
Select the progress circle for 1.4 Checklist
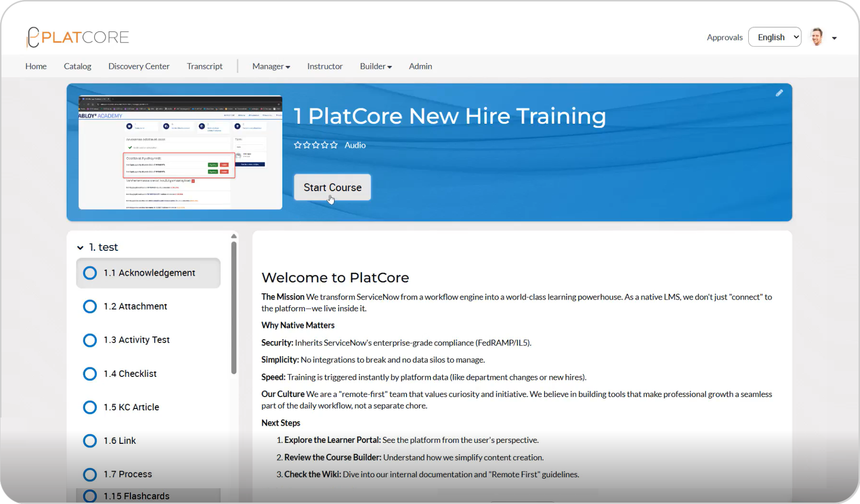tap(90, 374)
